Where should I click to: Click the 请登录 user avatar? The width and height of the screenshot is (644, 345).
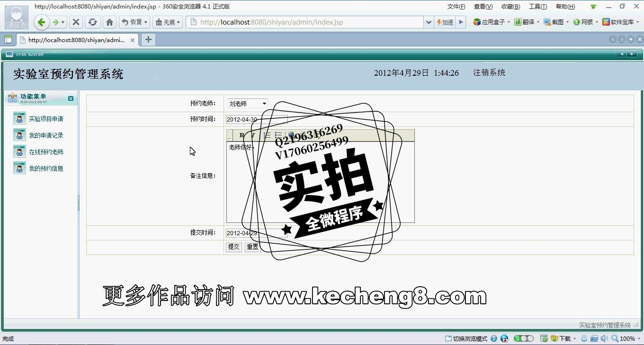pos(17,17)
